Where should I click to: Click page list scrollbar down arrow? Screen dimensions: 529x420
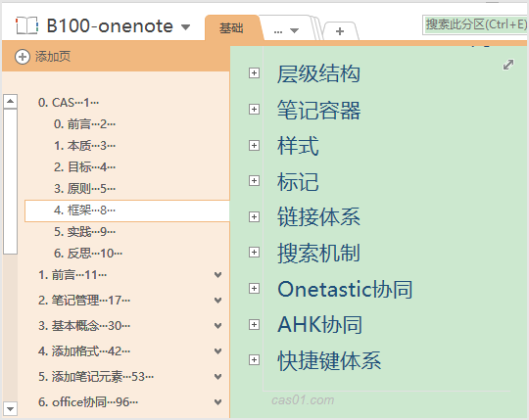(10, 408)
